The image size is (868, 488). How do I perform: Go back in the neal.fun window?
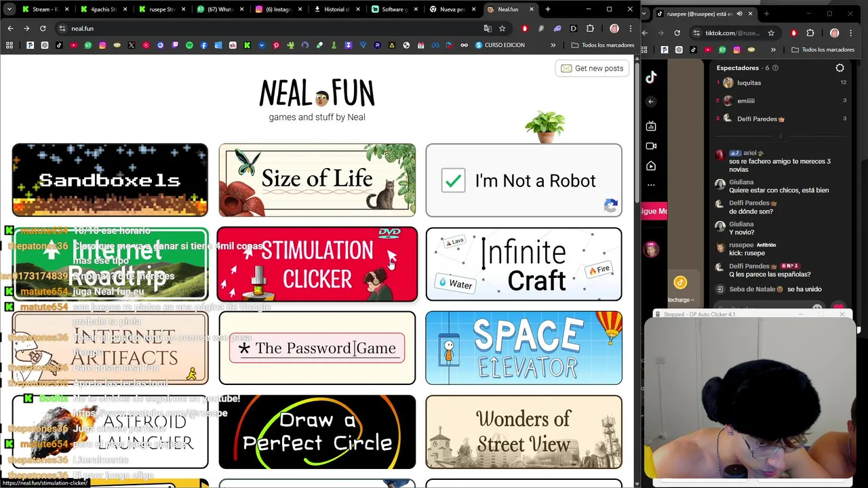pos(10,28)
